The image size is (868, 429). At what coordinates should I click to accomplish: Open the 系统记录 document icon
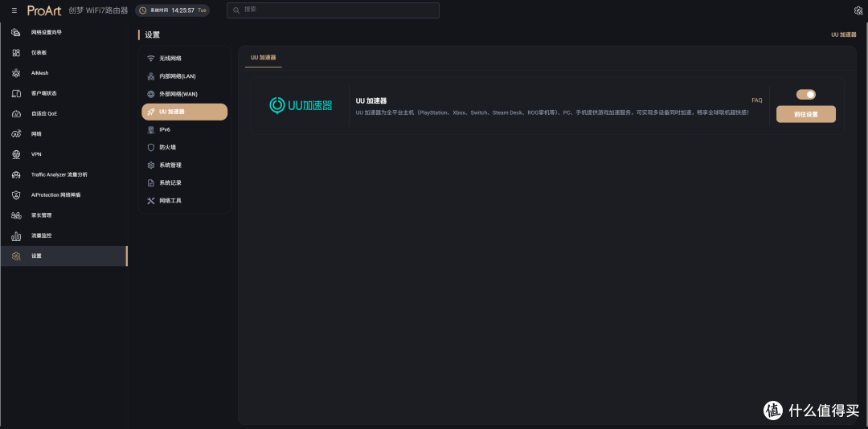click(150, 182)
